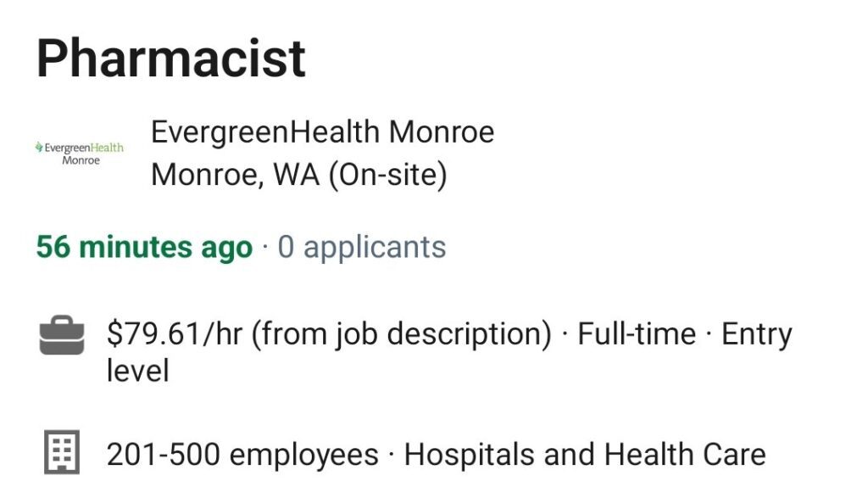The height and width of the screenshot is (498, 868).
Task: Click Hospitals and Health Care industry
Action: click(x=585, y=455)
